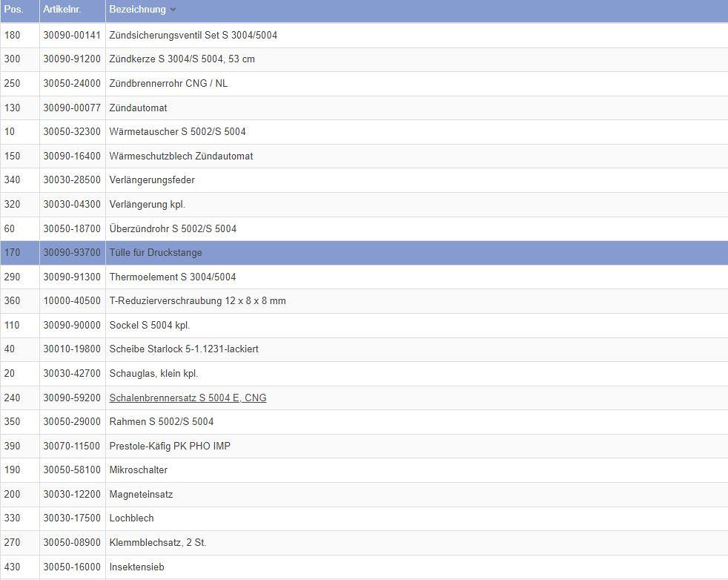
Task: Pick the Thermoelement S 3004/5004 item
Action: pos(172,277)
